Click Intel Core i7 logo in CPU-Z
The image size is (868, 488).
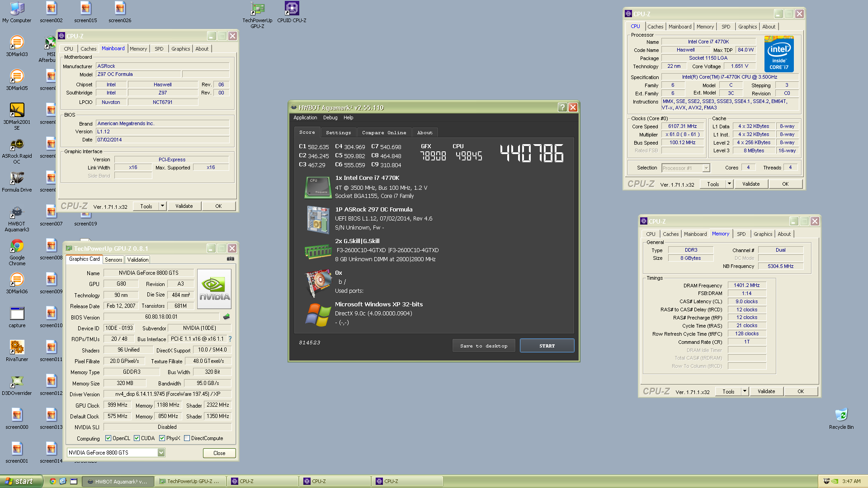779,55
